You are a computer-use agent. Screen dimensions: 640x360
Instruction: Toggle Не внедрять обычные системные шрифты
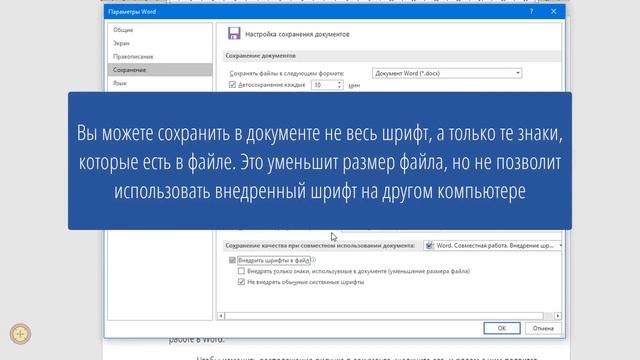[241, 282]
